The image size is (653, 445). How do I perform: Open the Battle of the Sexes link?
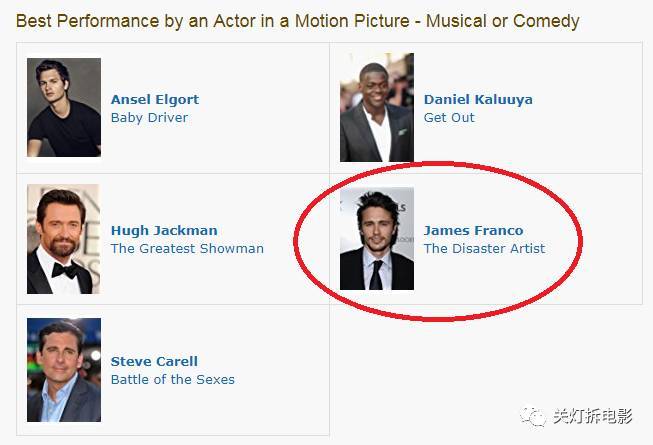173,380
